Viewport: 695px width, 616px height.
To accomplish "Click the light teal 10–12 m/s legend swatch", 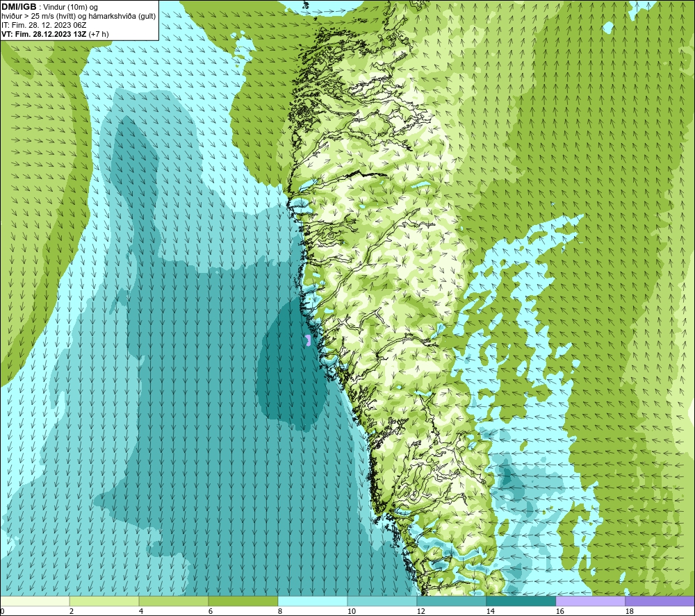I will (382, 601).
